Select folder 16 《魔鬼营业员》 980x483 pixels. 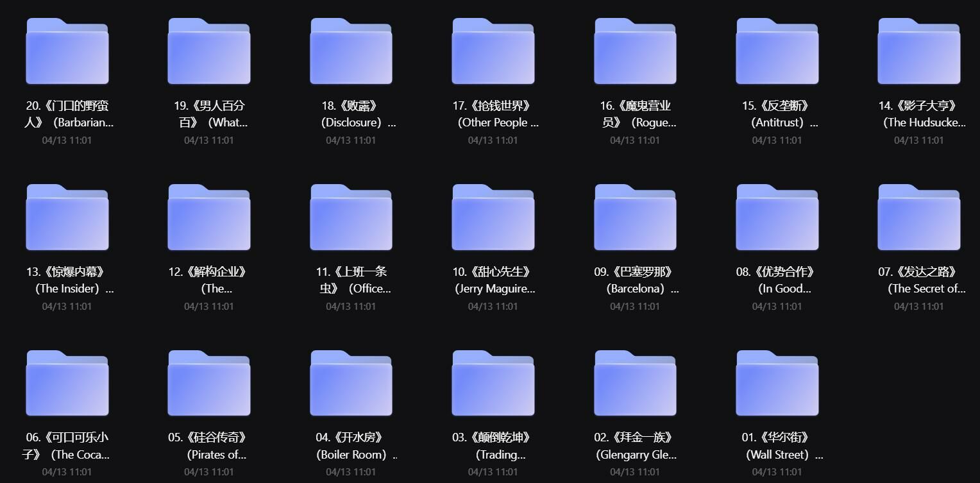[x=635, y=52]
